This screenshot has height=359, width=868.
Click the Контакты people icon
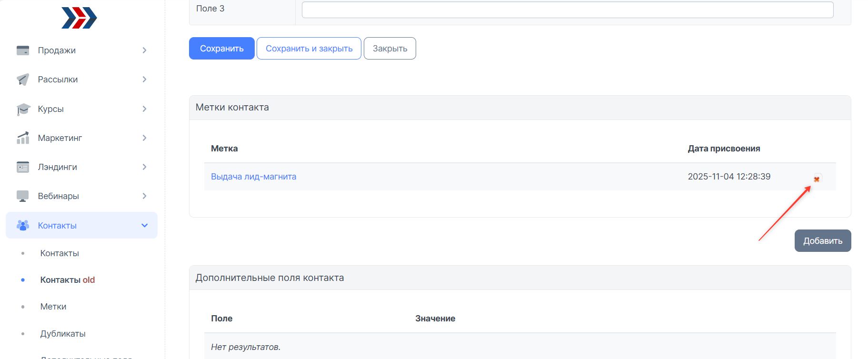click(x=23, y=225)
